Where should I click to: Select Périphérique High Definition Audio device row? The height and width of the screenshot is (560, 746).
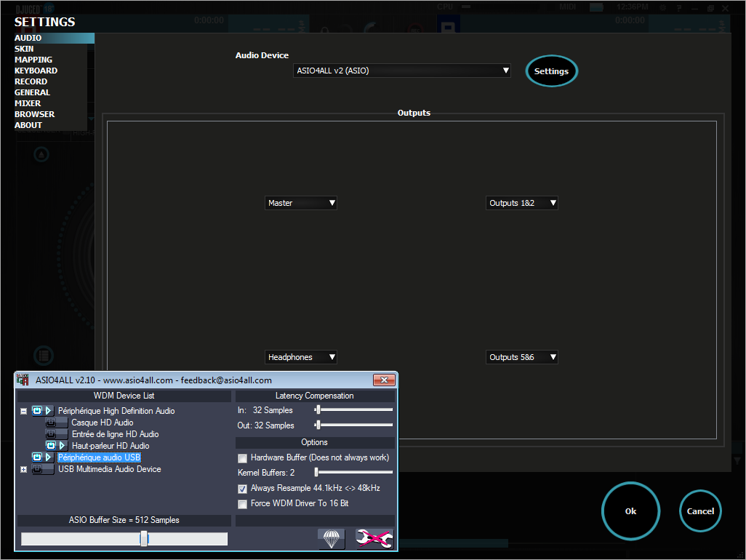coord(116,411)
